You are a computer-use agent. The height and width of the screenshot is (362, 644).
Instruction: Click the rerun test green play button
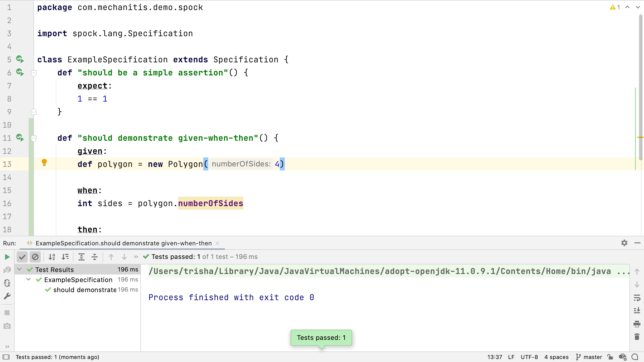7,257
